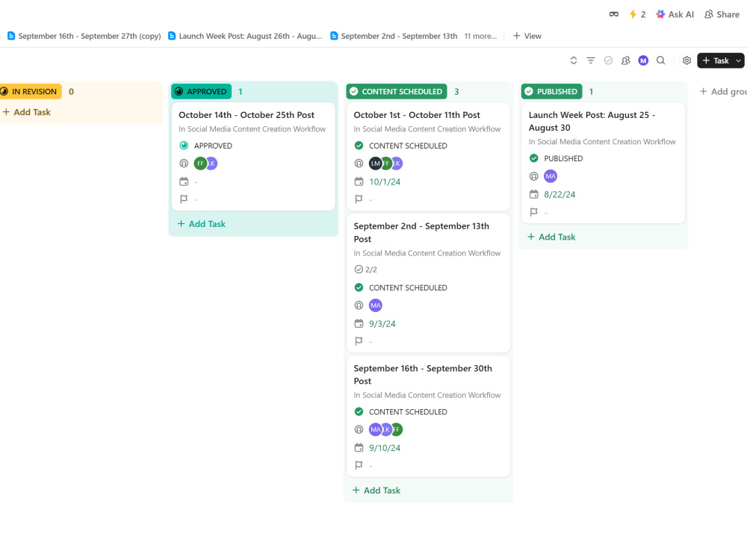Open the Share dialog
The image size is (747, 560).
(722, 14)
